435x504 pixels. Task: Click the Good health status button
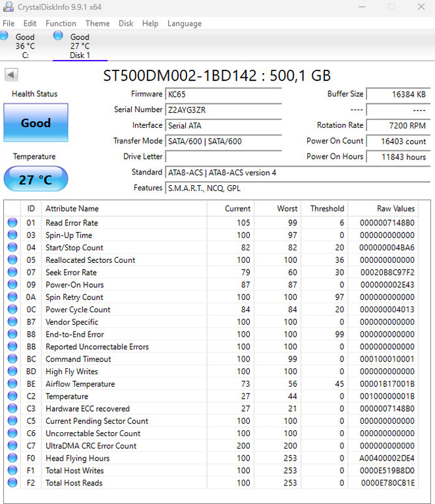[x=36, y=123]
